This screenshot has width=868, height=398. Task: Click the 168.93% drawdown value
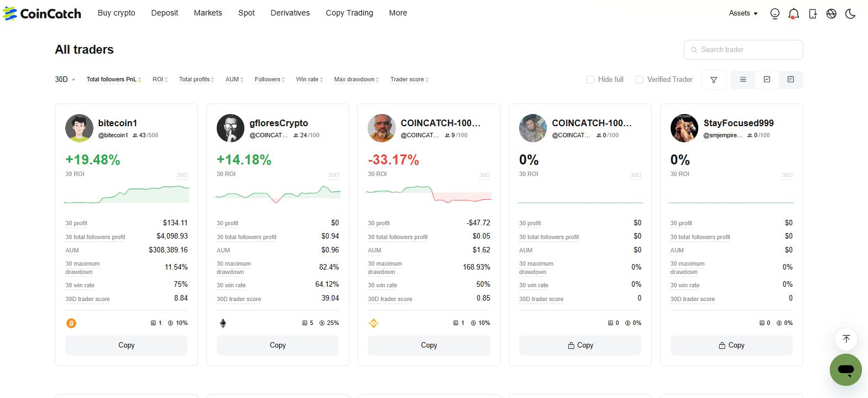coord(477,267)
